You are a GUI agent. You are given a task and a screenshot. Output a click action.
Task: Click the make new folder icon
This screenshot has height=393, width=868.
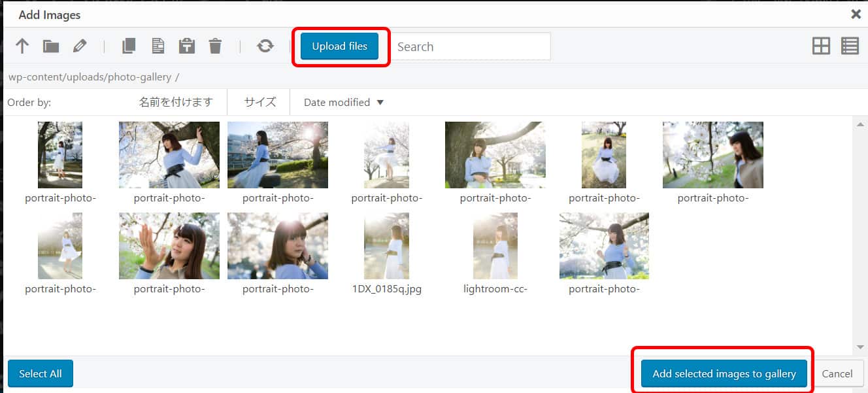51,46
